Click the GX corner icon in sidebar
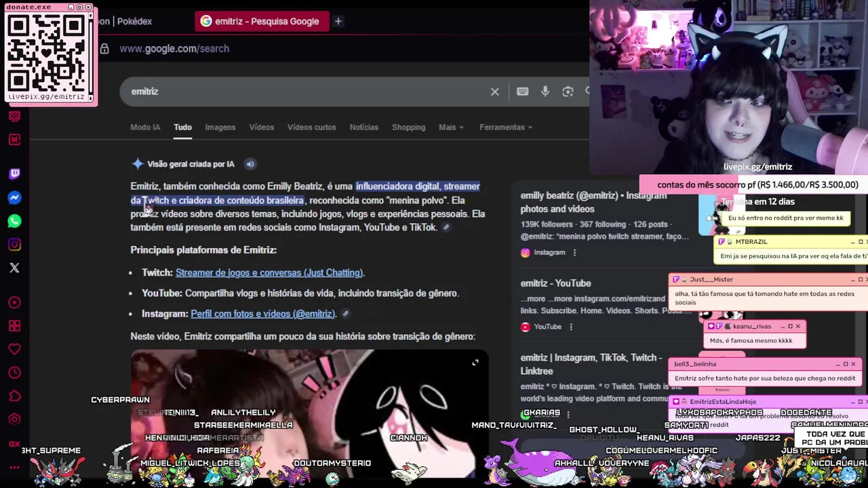The image size is (868, 488). click(14, 444)
